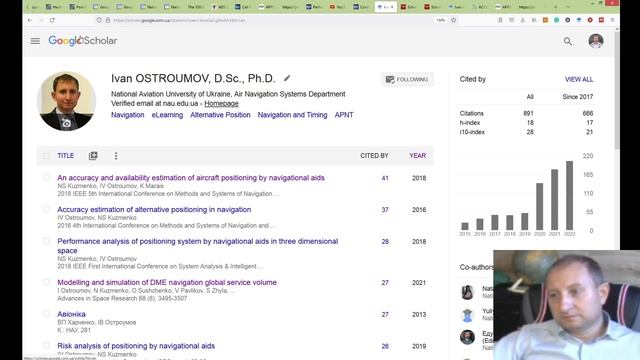Open the Homepage link
The image size is (640, 360).
click(x=221, y=104)
